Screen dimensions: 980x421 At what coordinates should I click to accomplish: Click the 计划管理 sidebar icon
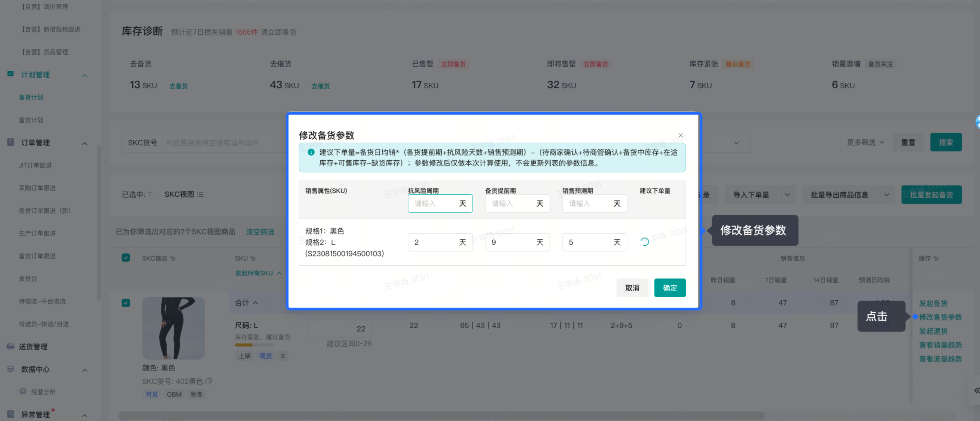click(10, 74)
